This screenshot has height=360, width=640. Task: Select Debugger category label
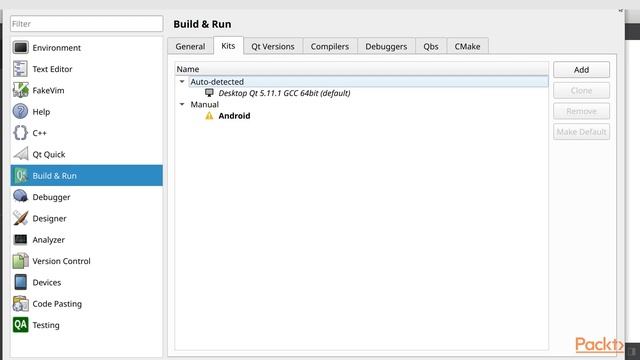pyautogui.click(x=51, y=197)
